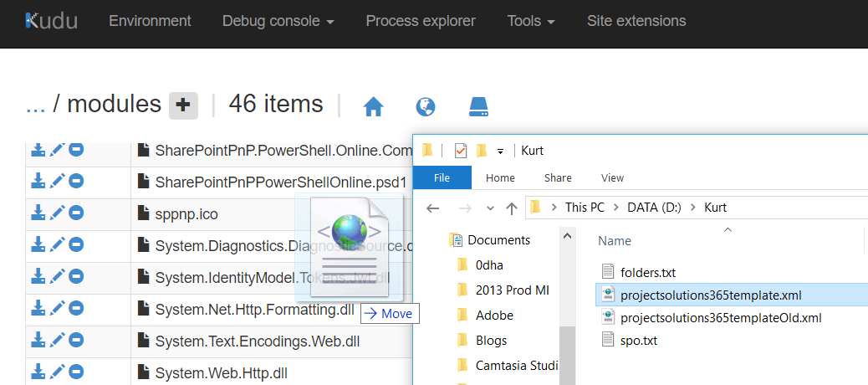Screen dimensions: 868x385
Task: Download System.Web.Http.dll
Action: [x=38, y=371]
